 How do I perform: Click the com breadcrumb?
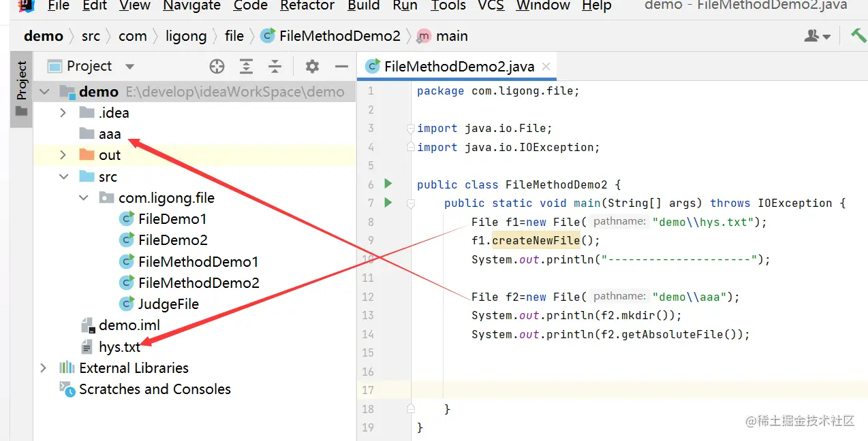132,36
